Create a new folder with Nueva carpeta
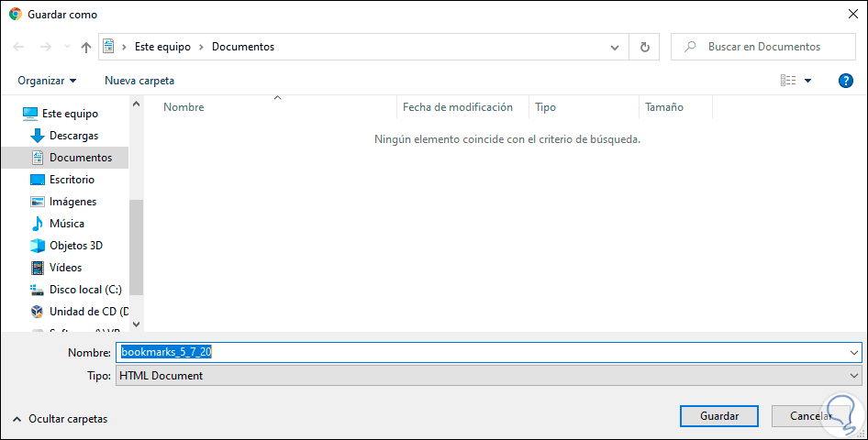The image size is (868, 440). click(x=139, y=81)
